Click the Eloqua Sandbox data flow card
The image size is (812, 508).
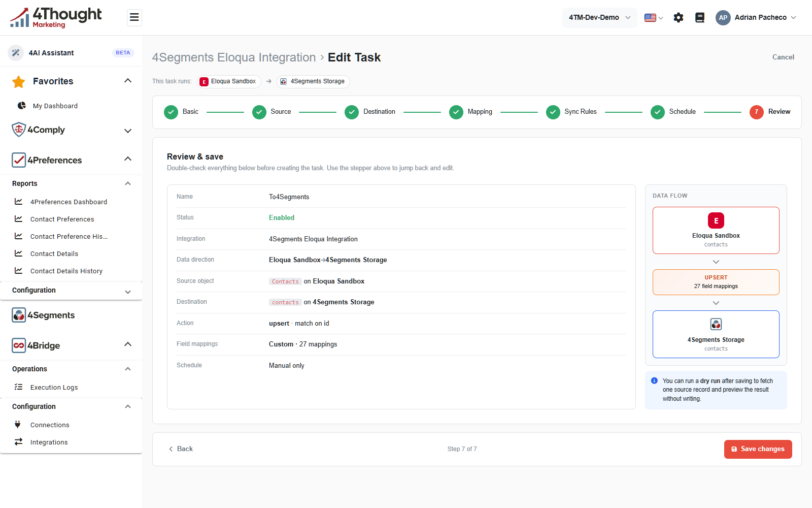pos(716,230)
